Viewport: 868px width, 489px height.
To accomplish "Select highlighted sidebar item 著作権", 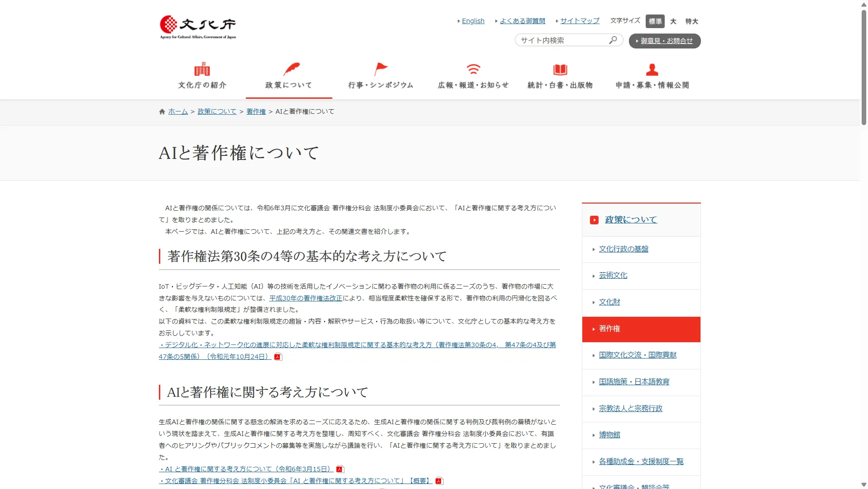I will (641, 329).
